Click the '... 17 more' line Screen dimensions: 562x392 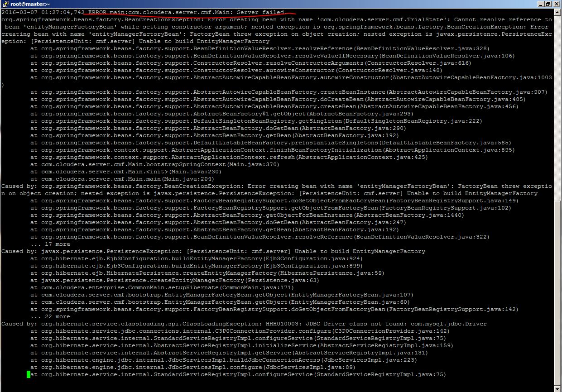[50, 244]
